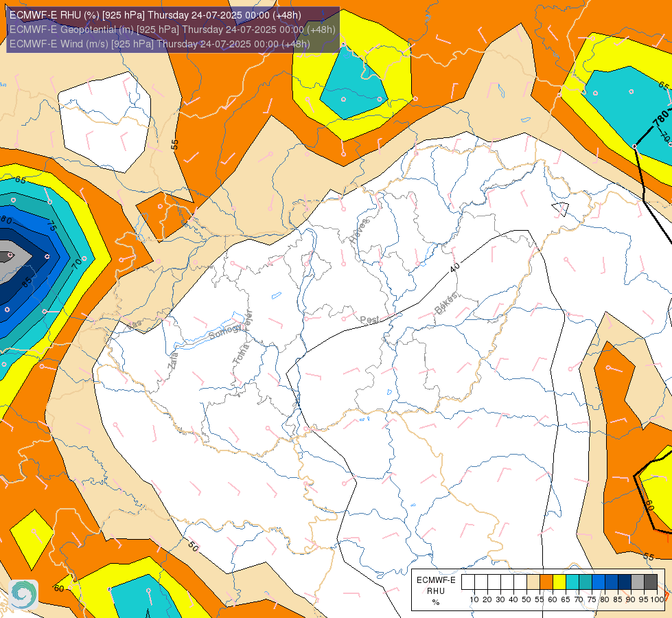
Task: Click the Tolna county label
Action: pyautogui.click(x=240, y=354)
